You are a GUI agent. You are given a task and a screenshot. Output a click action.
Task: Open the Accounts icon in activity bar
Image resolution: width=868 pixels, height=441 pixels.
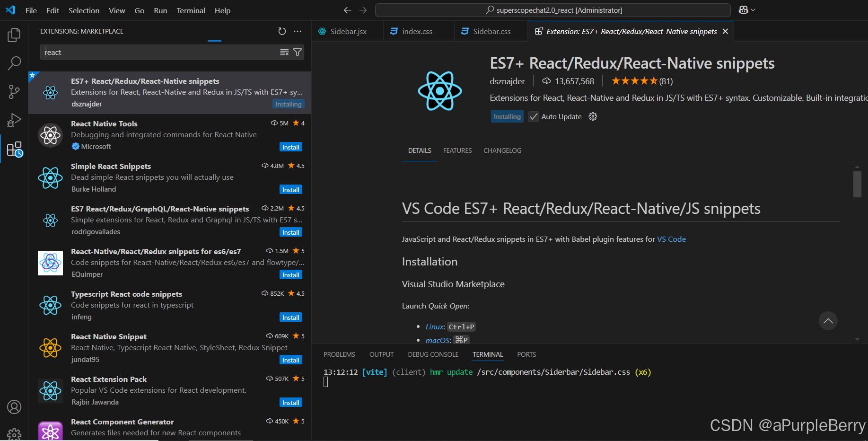tap(14, 407)
